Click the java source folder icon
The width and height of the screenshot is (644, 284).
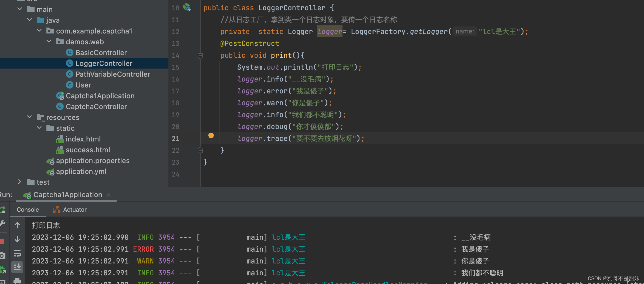pos(40,20)
